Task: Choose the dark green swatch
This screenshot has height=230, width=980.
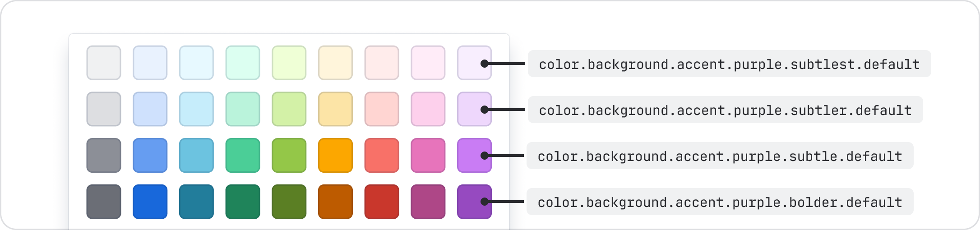Action: click(243, 202)
